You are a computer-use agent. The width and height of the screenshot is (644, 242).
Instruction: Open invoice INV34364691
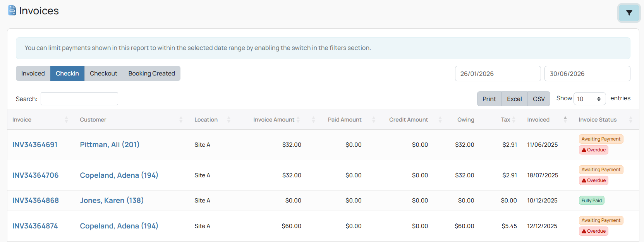(35, 144)
